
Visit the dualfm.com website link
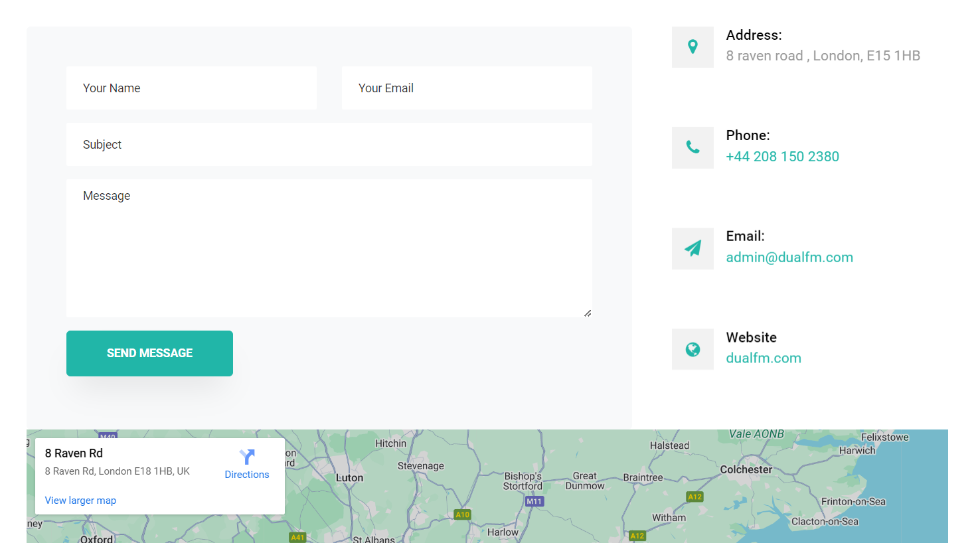coord(764,358)
